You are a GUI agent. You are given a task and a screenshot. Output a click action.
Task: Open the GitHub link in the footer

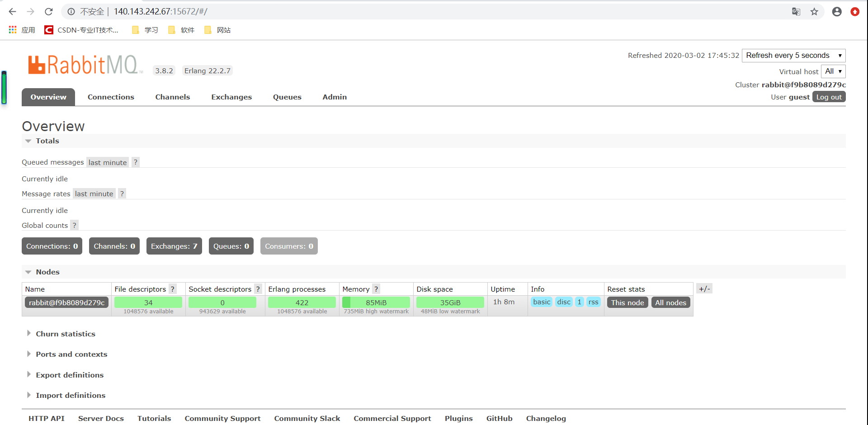499,418
